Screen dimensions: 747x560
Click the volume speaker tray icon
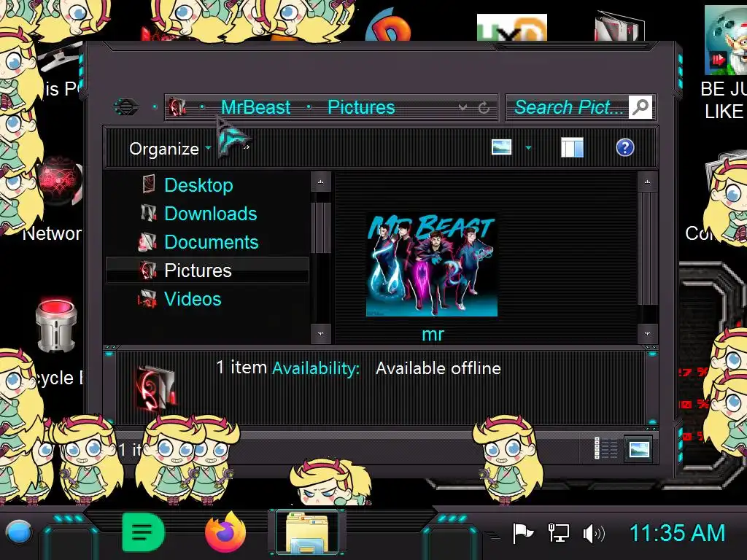coord(594,534)
